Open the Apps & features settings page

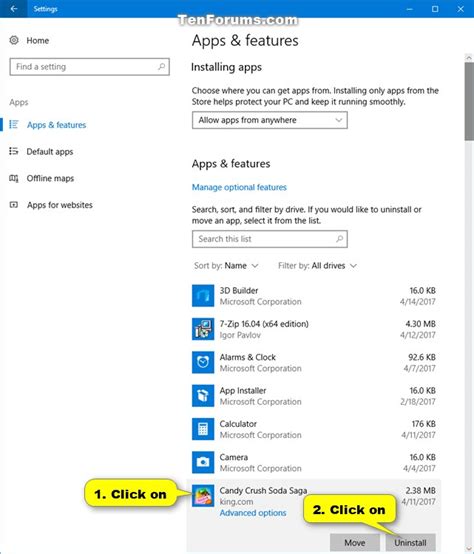[57, 125]
